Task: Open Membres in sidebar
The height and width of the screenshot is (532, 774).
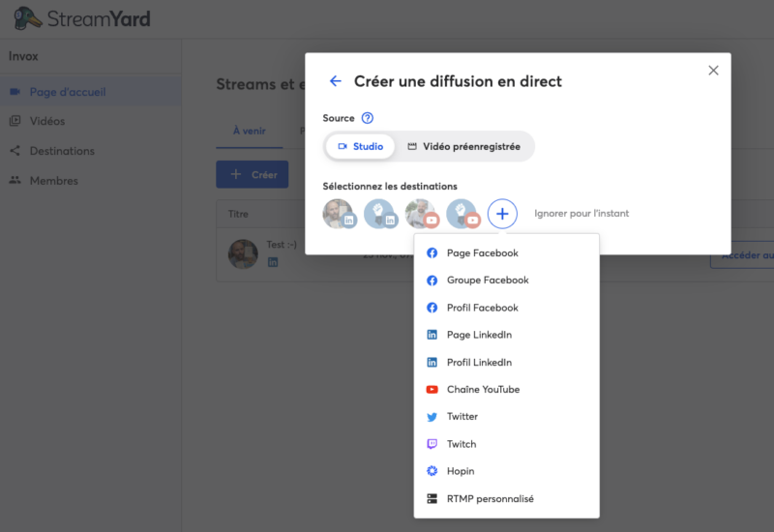Action: coord(90,181)
